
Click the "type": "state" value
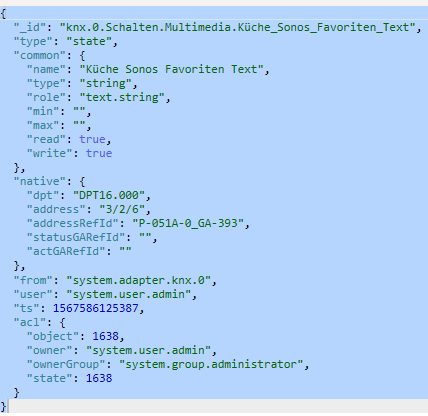89,41
